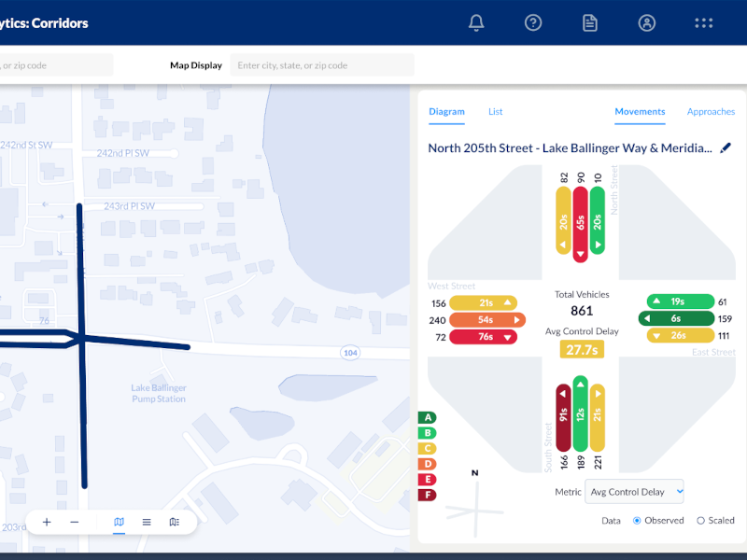Screen dimensions: 747x560
Task: Click the intersection title North 205th Street
Action: (570, 148)
